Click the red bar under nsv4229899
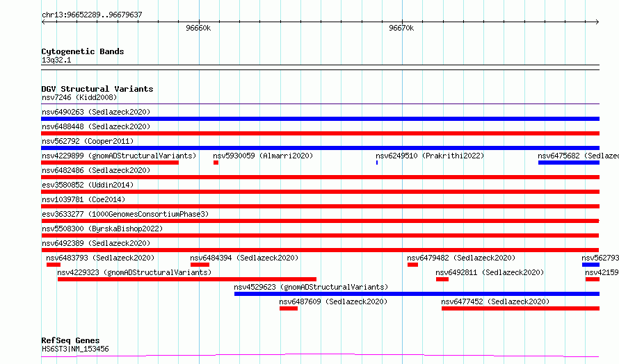The image size is (619, 364). point(110,163)
